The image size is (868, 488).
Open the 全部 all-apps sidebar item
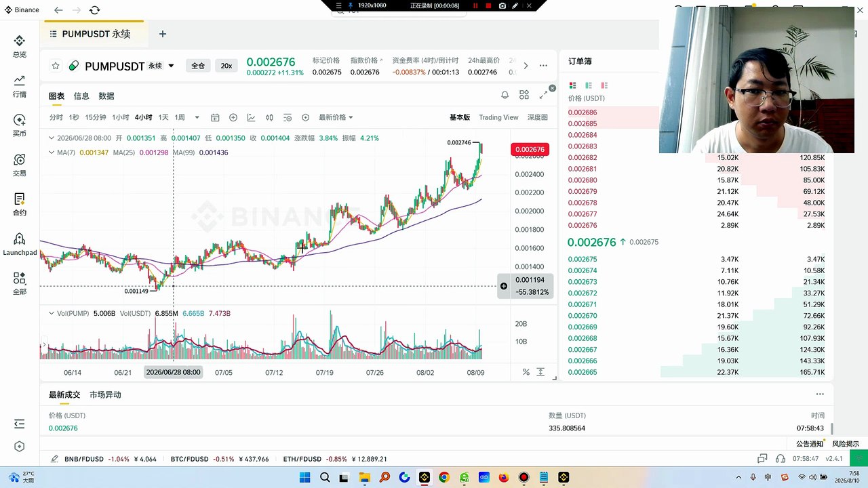(19, 283)
